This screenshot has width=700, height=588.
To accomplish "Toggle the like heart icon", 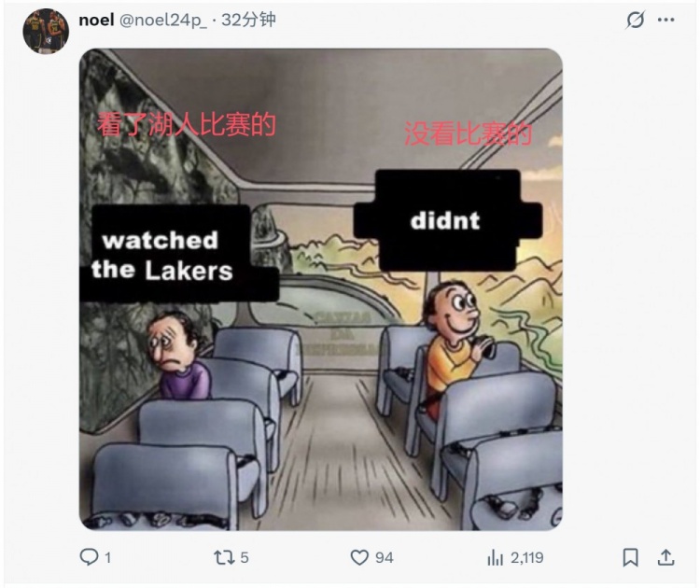I will [x=359, y=557].
